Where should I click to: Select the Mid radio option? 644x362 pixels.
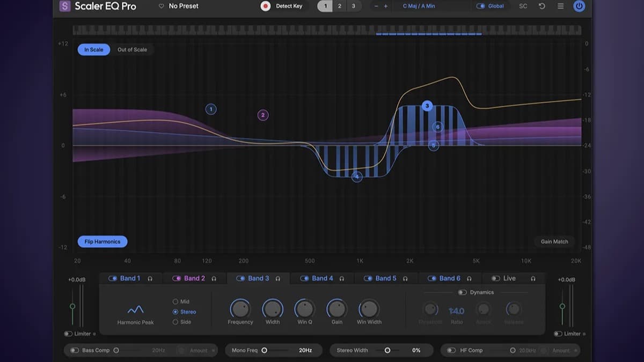[x=175, y=302]
